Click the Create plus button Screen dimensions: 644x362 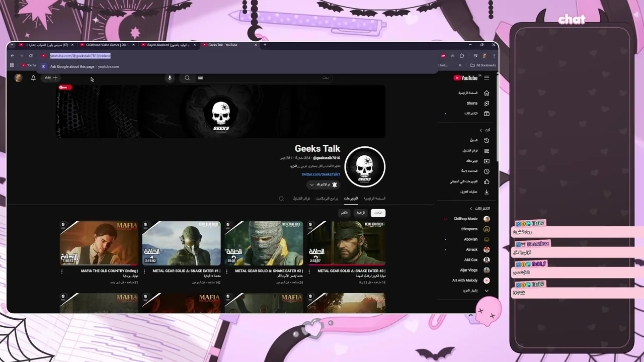(52, 78)
